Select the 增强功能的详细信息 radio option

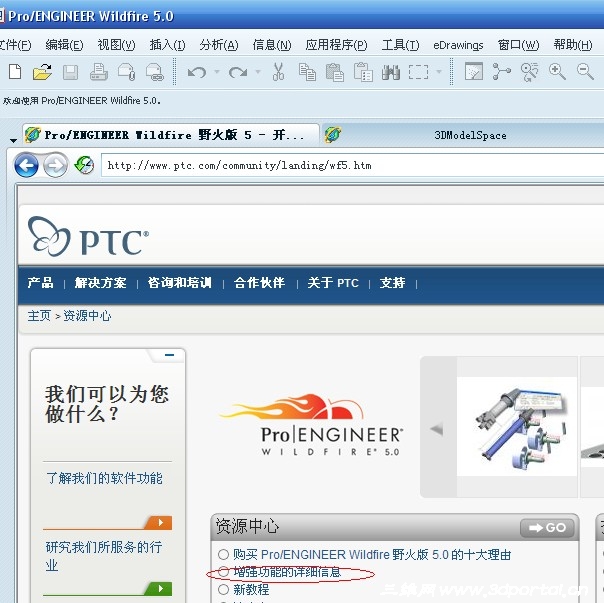(223, 572)
